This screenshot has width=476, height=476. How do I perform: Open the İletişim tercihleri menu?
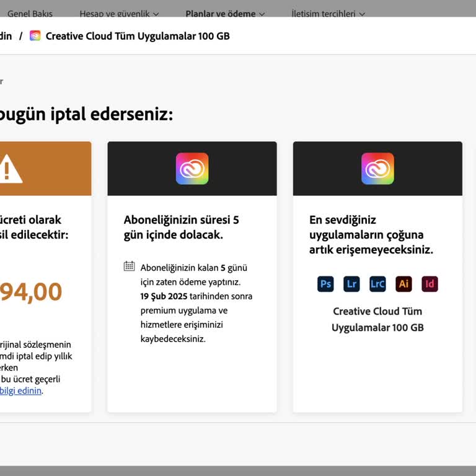click(x=328, y=14)
